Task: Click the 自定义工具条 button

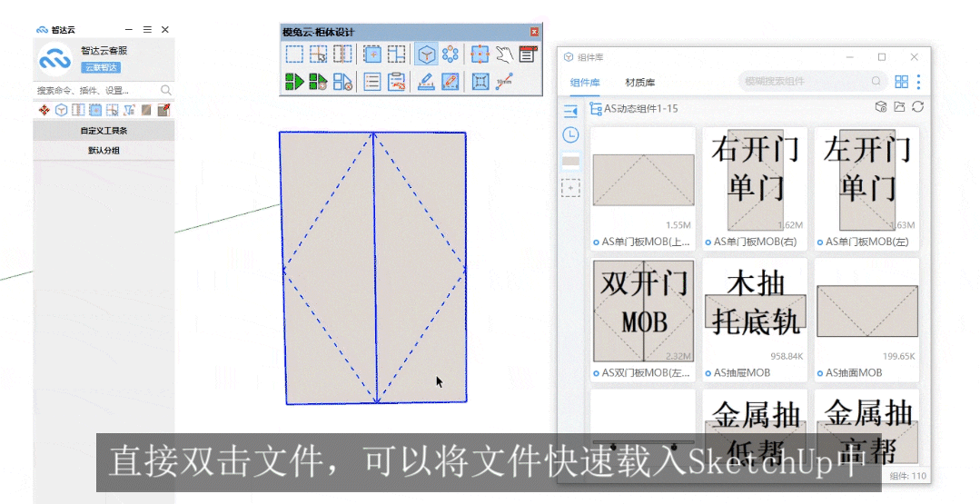Action: pos(104,131)
